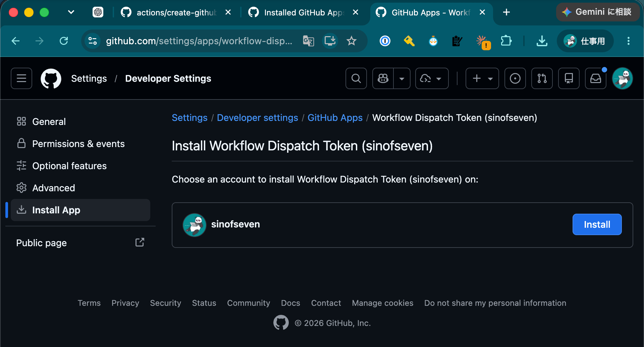Viewport: 644px width, 347px height.
Task: Close the Installed GitHub Apps tab
Action: [356, 12]
